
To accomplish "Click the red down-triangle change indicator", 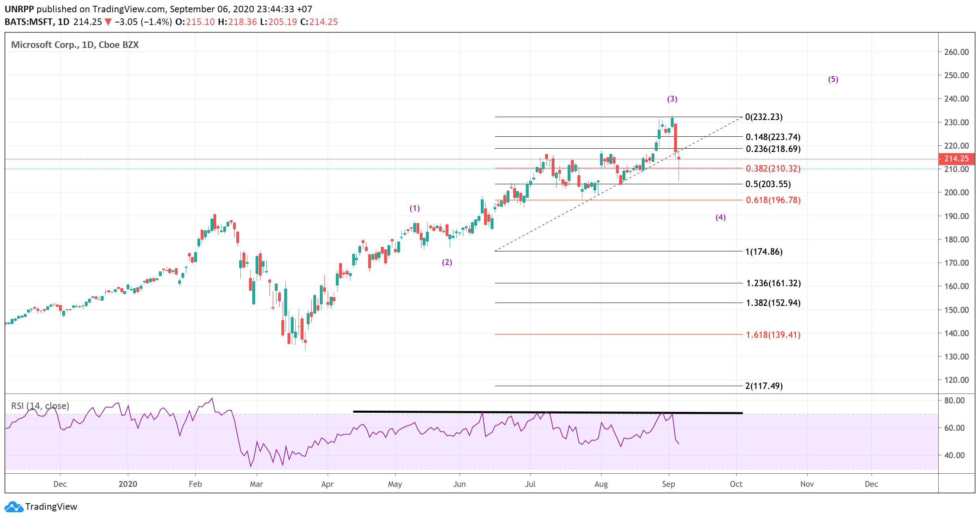I will pyautogui.click(x=108, y=22).
